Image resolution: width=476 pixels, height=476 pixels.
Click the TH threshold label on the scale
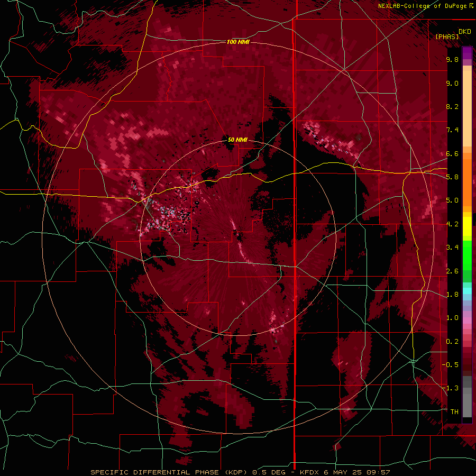click(454, 412)
